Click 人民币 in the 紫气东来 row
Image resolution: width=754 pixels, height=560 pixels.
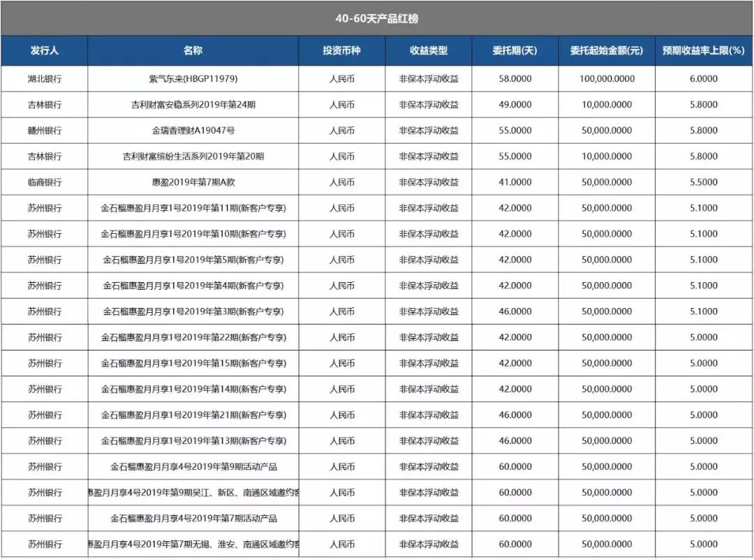point(342,79)
